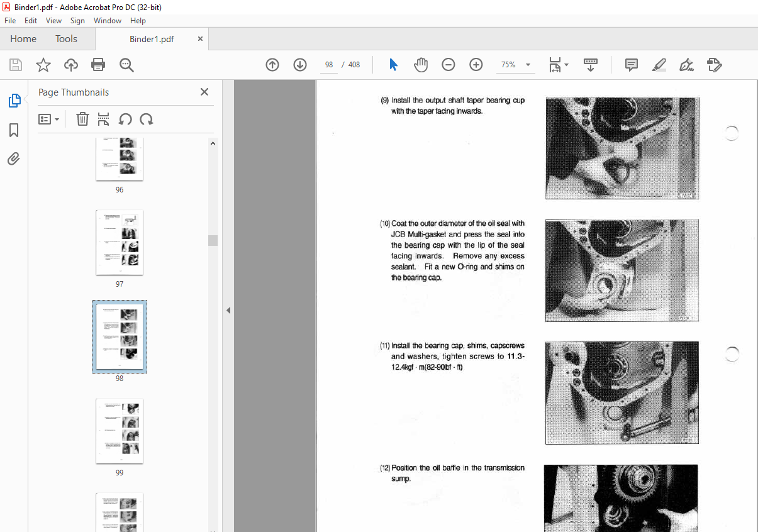Image resolution: width=758 pixels, height=532 pixels.
Task: Zoom out with the minus button
Action: [x=449, y=65]
